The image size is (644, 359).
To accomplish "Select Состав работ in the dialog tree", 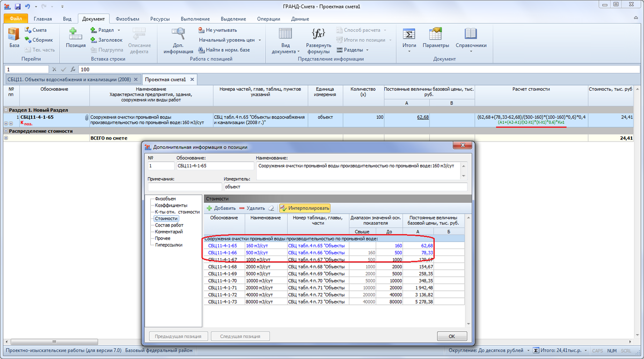I will (x=169, y=225).
